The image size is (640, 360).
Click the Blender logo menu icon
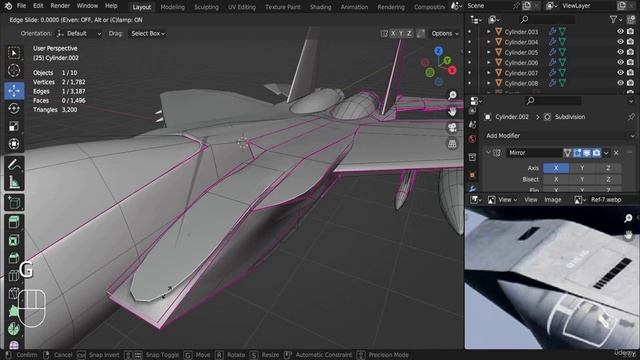coord(8,6)
